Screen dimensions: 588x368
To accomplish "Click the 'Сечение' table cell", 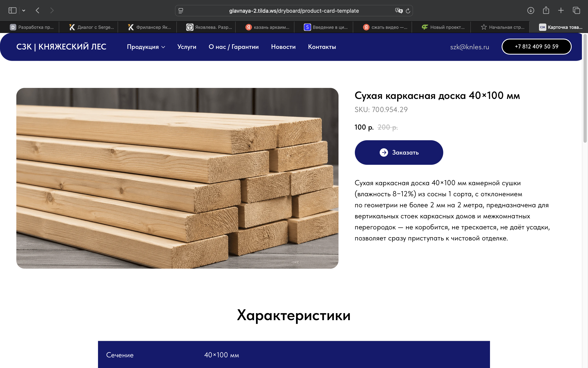I will click(x=120, y=355).
